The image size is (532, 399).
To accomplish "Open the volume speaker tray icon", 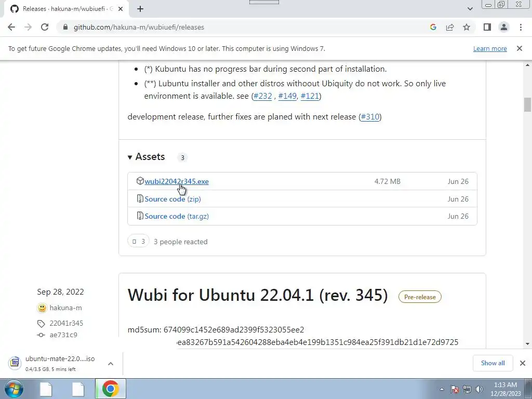I will pyautogui.click(x=479, y=389).
